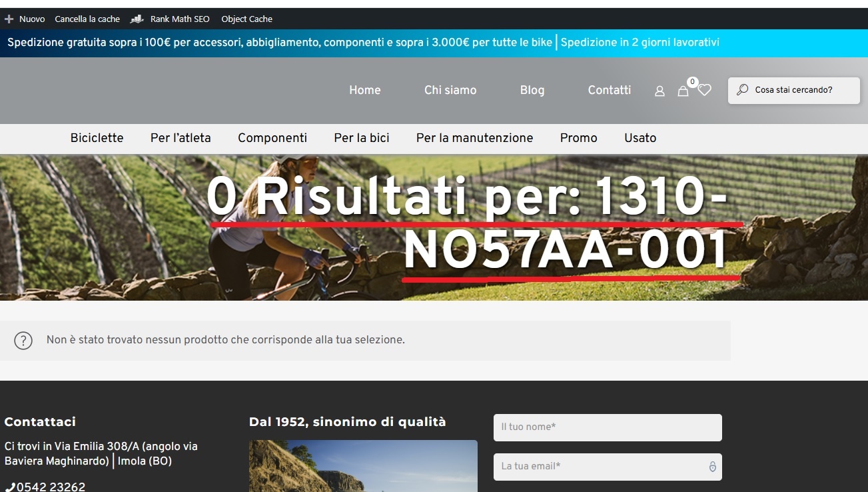Click the footer landscape photo thumbnail
The width and height of the screenshot is (868, 492).
pyautogui.click(x=363, y=466)
